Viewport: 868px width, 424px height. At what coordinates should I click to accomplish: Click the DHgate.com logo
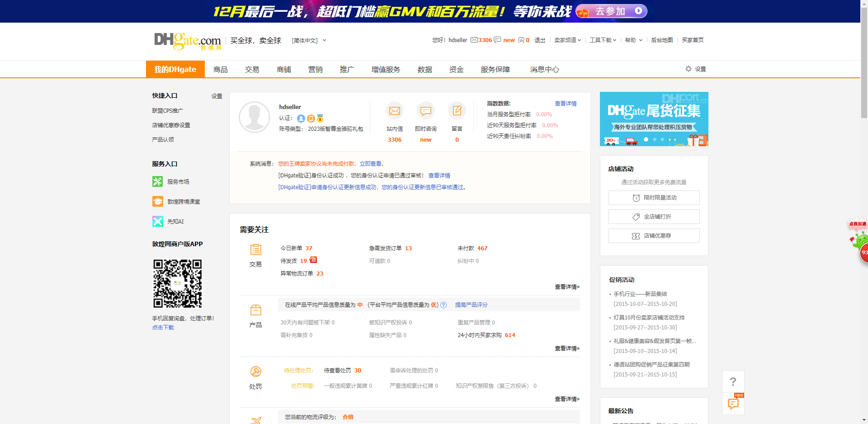[188, 41]
